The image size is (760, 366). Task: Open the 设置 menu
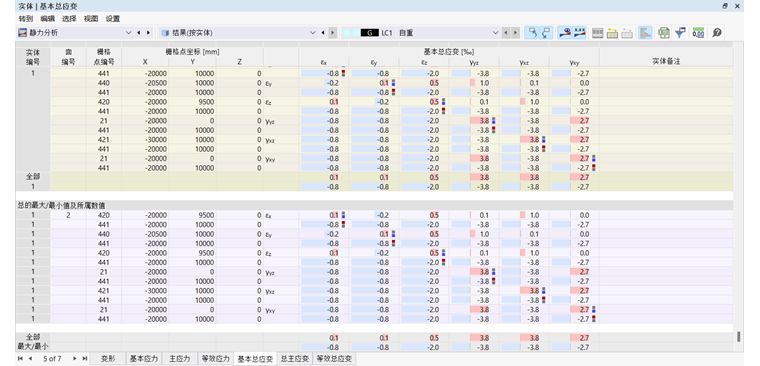pyautogui.click(x=112, y=19)
